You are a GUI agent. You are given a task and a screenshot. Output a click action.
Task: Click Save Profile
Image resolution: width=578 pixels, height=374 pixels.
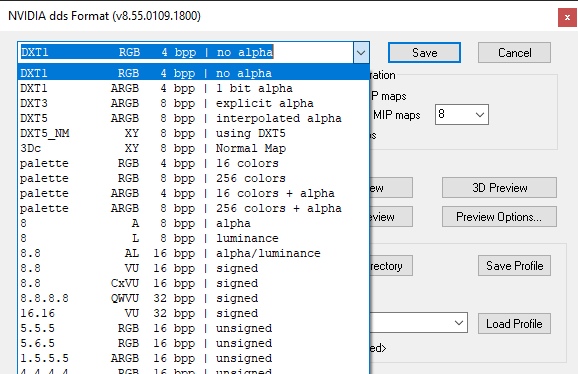(514, 266)
